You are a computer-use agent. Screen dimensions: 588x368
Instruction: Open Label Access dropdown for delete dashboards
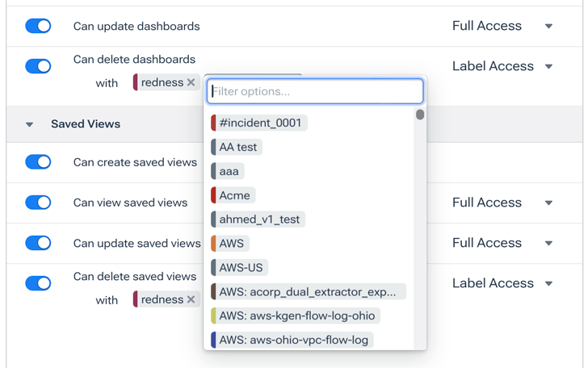point(502,66)
